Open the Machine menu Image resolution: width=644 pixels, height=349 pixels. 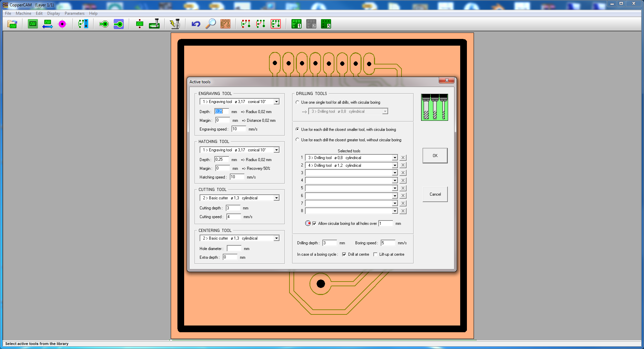click(x=23, y=13)
